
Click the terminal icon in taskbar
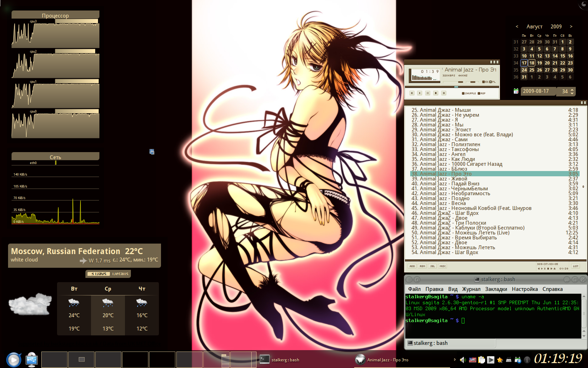(265, 359)
